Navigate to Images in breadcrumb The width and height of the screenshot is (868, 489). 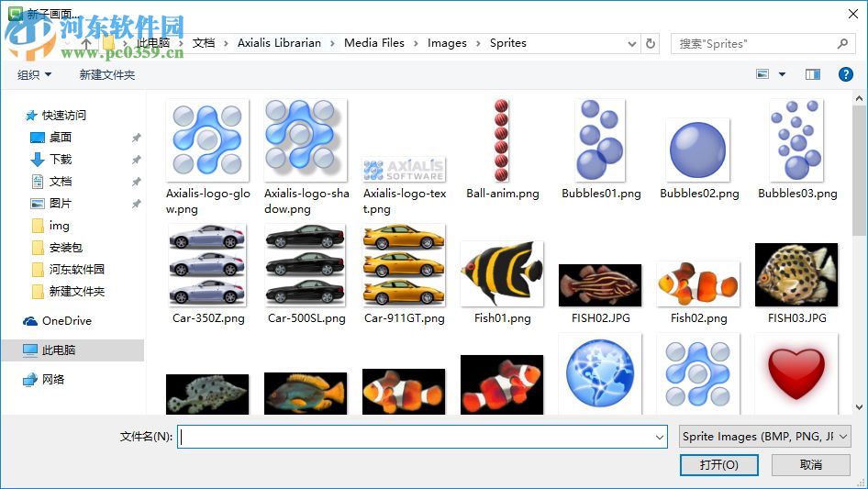coord(447,43)
